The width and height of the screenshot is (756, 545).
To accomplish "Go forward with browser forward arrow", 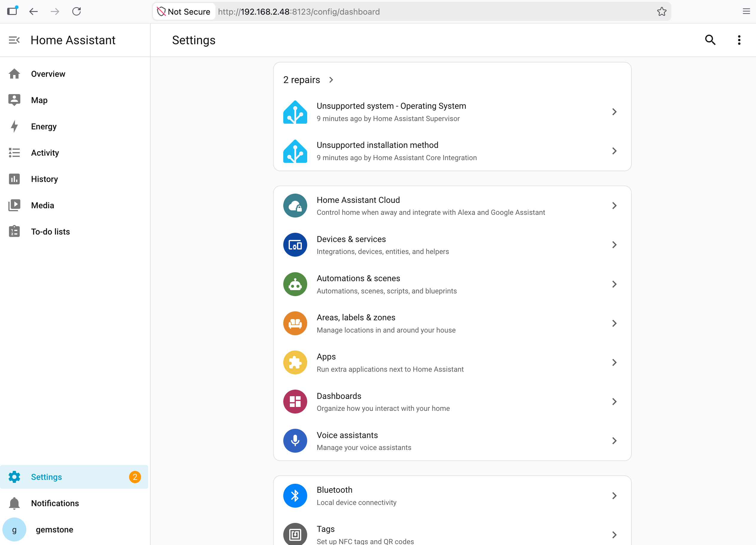I will pyautogui.click(x=55, y=12).
